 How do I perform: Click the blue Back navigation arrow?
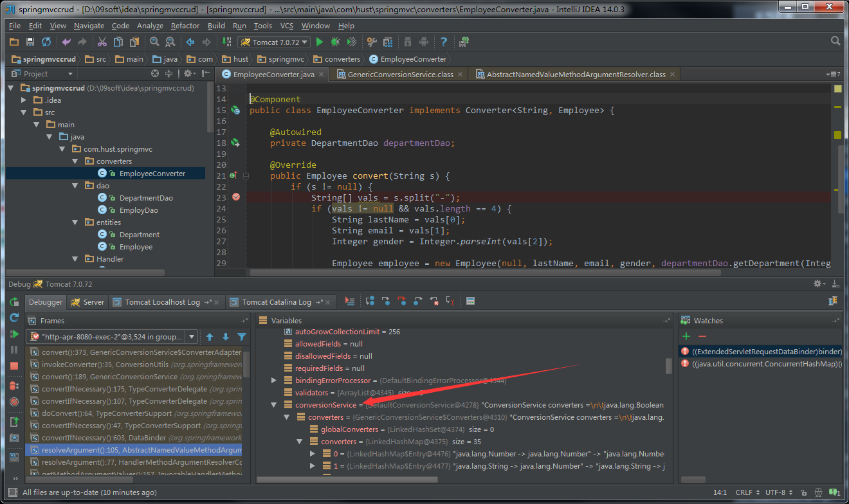(x=190, y=42)
